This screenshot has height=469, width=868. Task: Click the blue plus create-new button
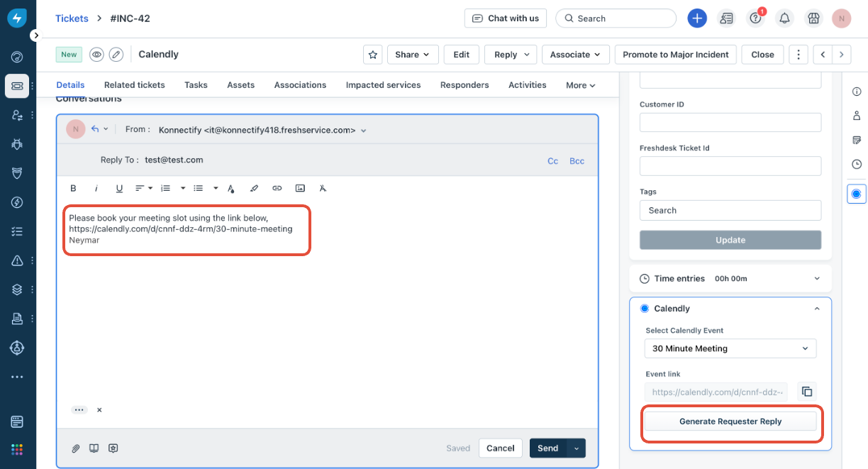click(x=697, y=18)
